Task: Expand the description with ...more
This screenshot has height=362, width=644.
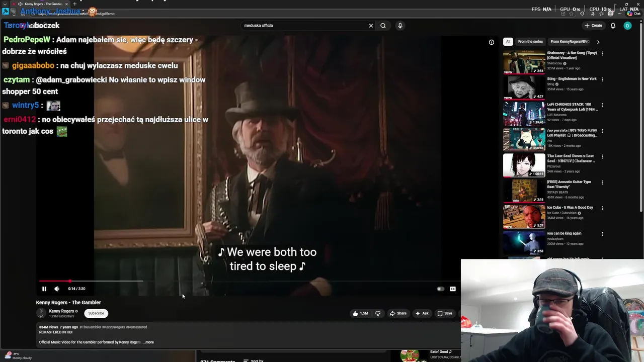Action: tap(148, 342)
